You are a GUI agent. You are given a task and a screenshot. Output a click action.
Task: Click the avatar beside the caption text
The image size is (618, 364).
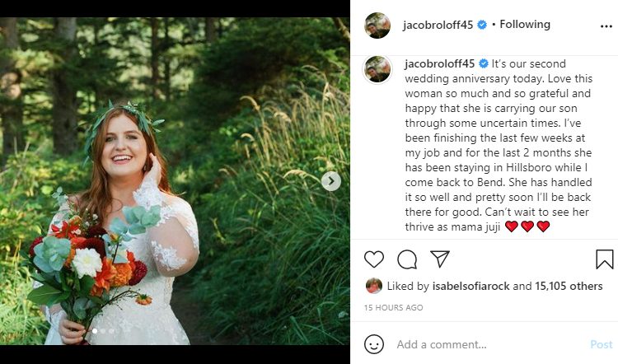[x=377, y=69]
